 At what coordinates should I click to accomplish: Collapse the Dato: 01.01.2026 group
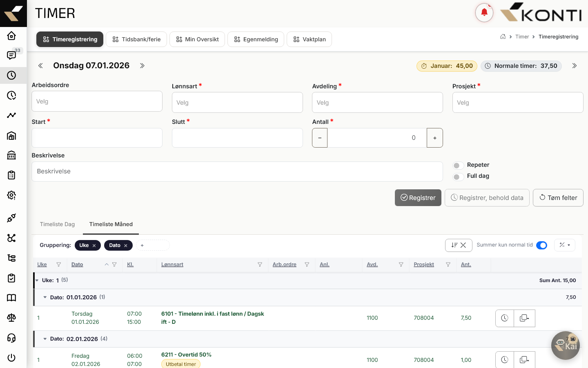pos(45,297)
